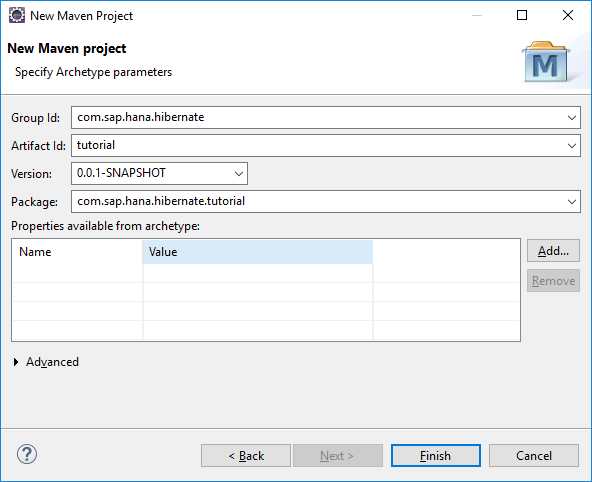This screenshot has height=482, width=592.
Task: Click the Maven M wizard banner image
Action: pyautogui.click(x=546, y=62)
